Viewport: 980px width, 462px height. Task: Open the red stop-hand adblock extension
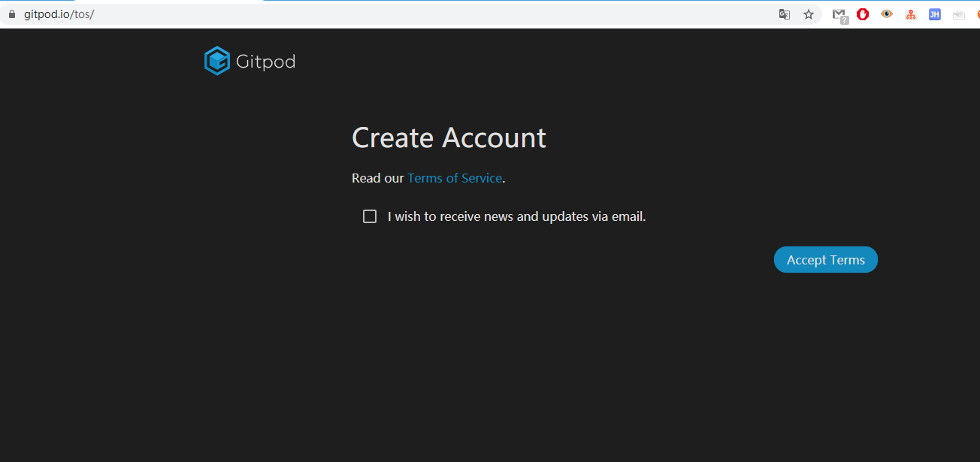[863, 14]
